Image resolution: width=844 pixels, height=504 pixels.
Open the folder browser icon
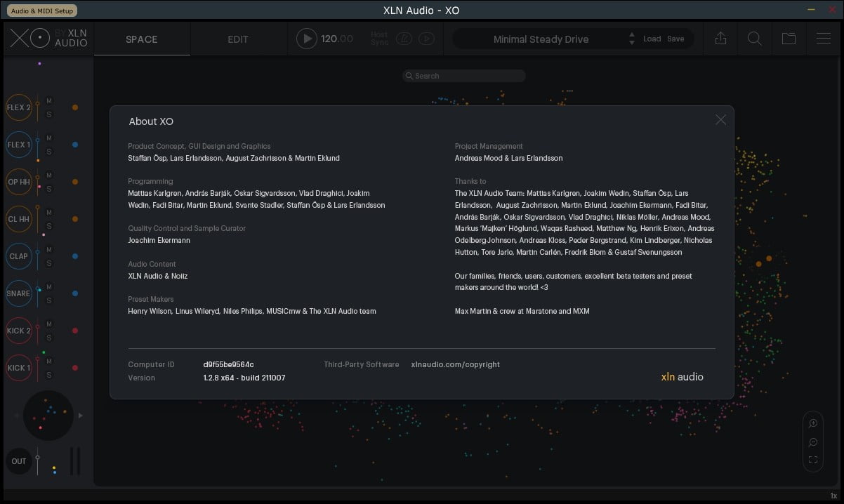click(x=789, y=39)
